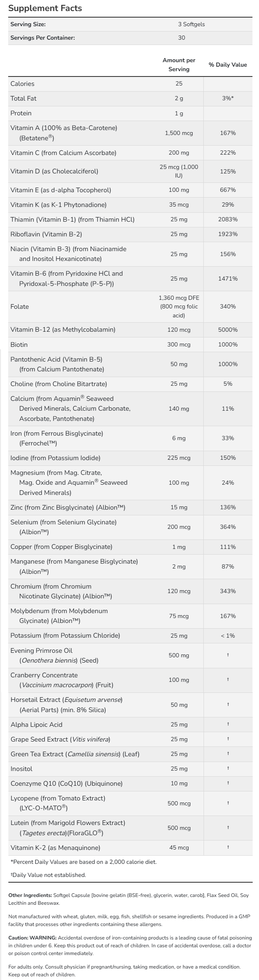
Task: Select the Vitamin D amount 25 mcg cell
Action: tap(179, 171)
